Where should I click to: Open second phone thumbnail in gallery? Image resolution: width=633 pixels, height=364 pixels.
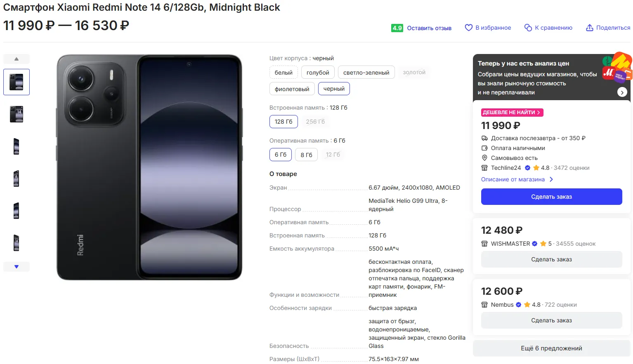(17, 114)
